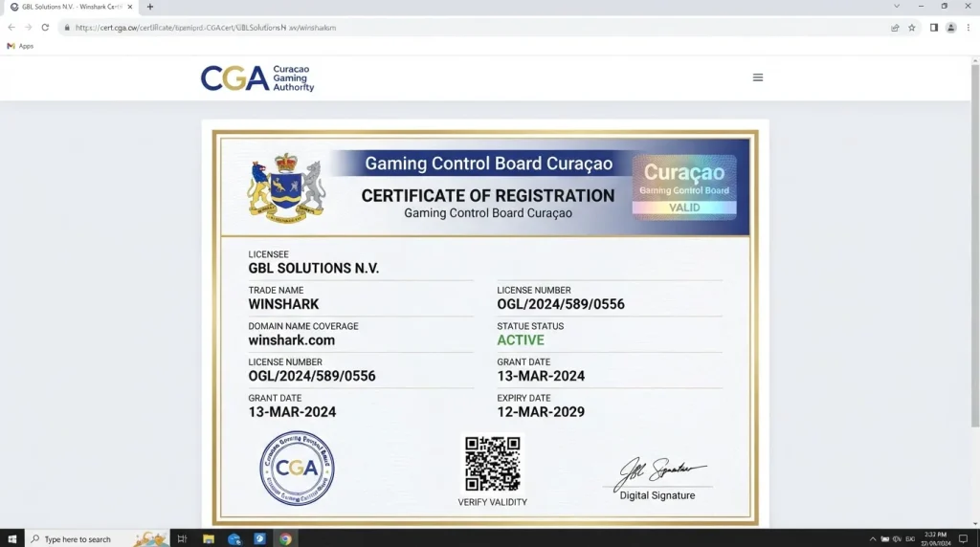The image size is (980, 547).
Task: Click the coat of arms emblem
Action: click(285, 187)
